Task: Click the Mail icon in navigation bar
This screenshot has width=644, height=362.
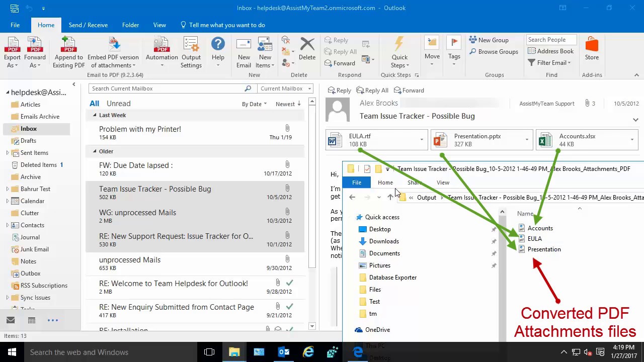Action: [11, 320]
